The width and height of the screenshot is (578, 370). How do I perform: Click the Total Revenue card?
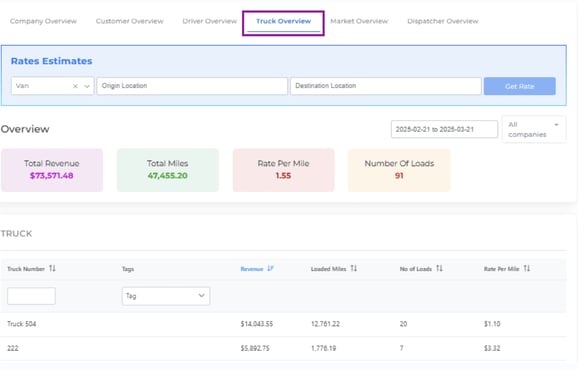[52, 170]
